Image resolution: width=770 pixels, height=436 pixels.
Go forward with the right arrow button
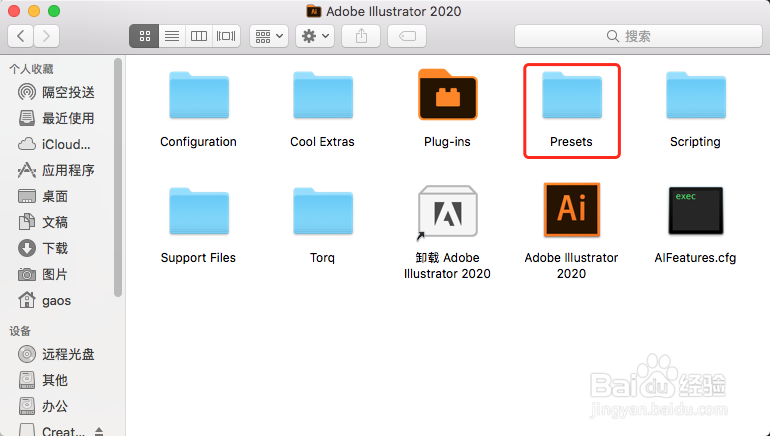pos(47,36)
